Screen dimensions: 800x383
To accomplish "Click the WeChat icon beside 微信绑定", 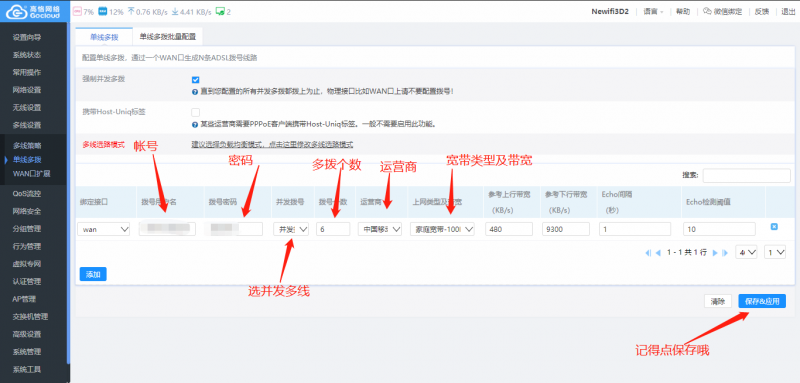I will [x=707, y=11].
